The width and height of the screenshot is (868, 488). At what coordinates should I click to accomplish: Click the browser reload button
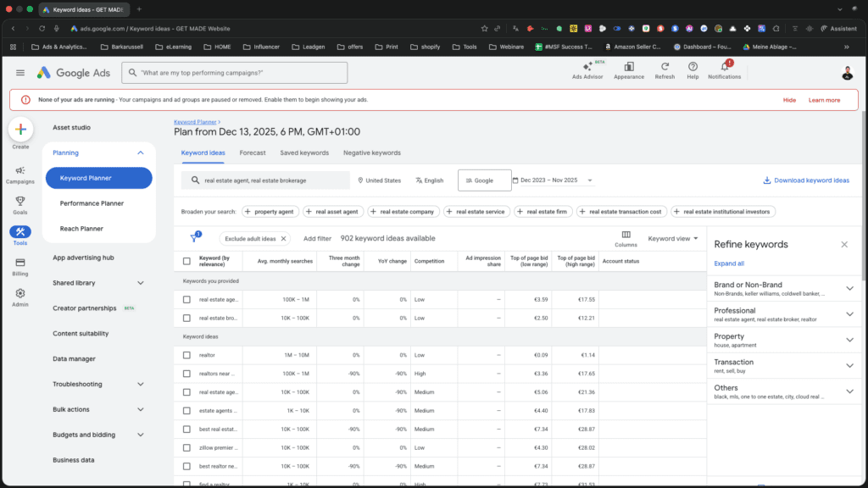point(42,28)
